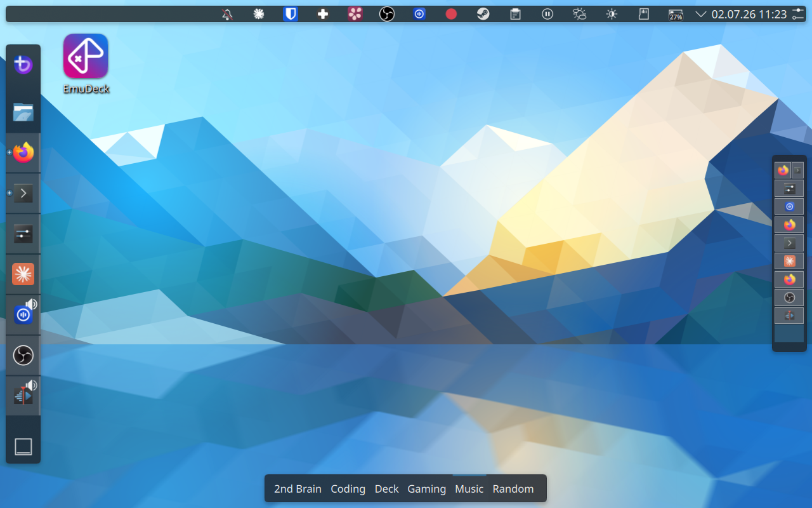
Task: Open the pink flower tray icon
Action: [x=355, y=14]
